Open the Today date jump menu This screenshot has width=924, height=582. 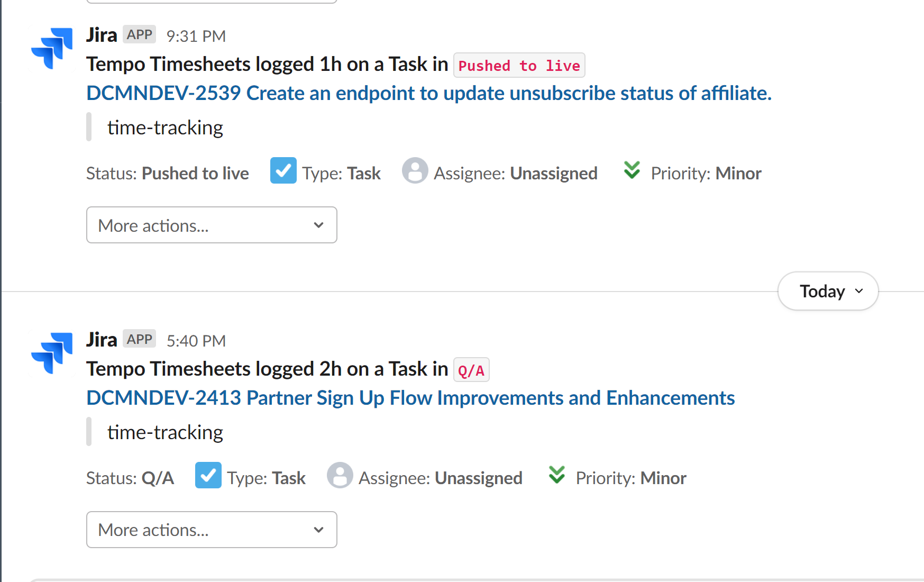828,291
